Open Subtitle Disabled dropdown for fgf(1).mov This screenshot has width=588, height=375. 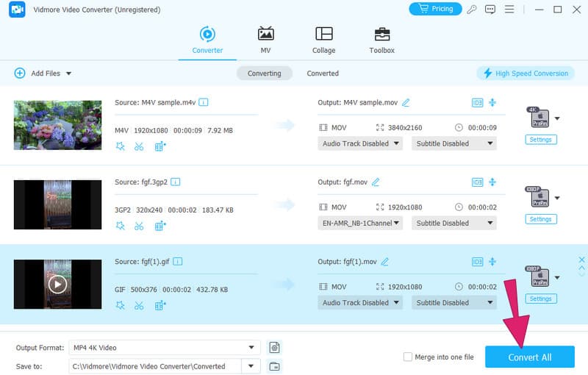tap(453, 302)
